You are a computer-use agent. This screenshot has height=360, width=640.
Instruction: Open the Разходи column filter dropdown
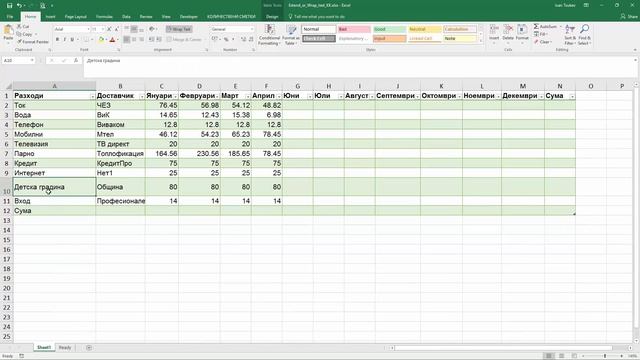point(92,96)
